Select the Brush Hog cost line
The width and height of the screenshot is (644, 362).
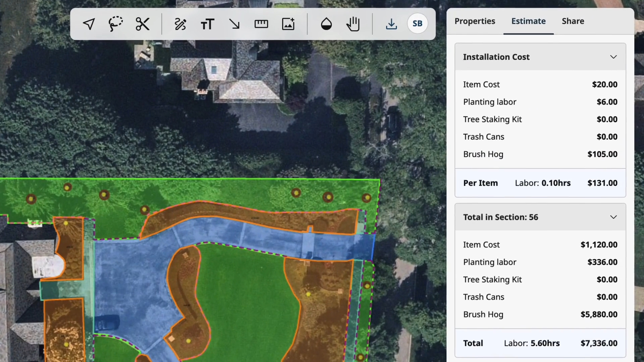[x=540, y=154]
